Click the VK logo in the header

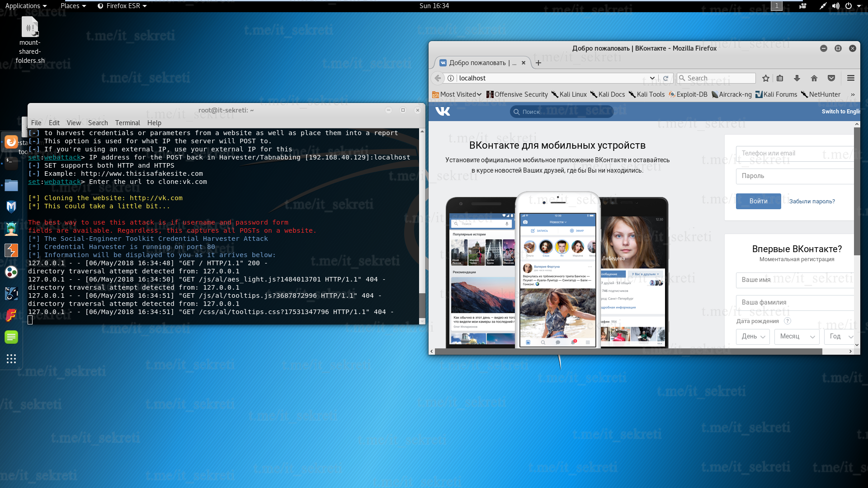[443, 112]
